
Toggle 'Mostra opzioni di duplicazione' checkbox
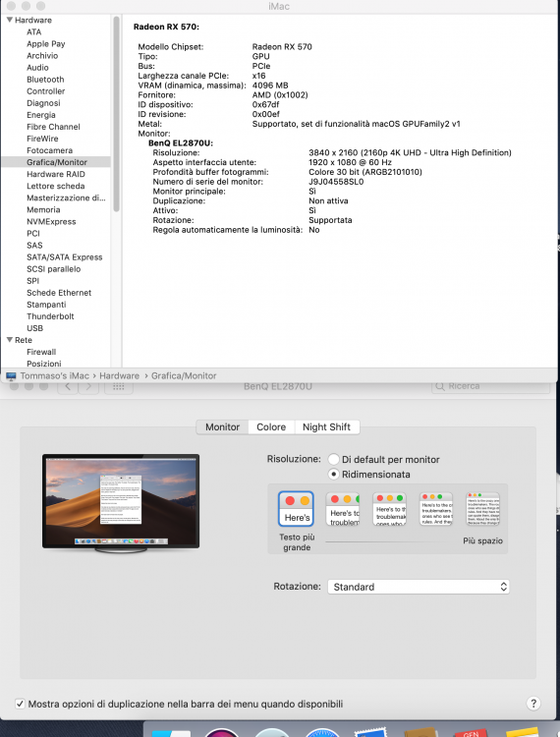coord(20,704)
